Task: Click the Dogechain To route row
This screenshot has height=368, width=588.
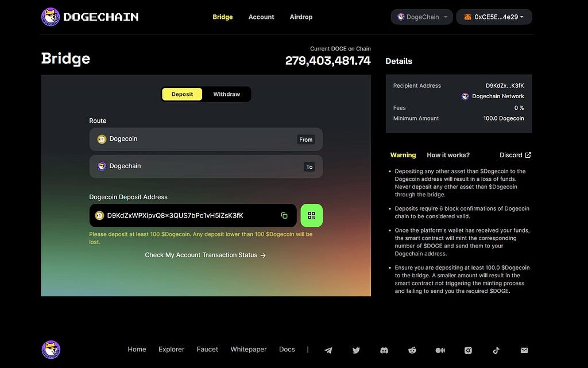Action: [x=206, y=166]
